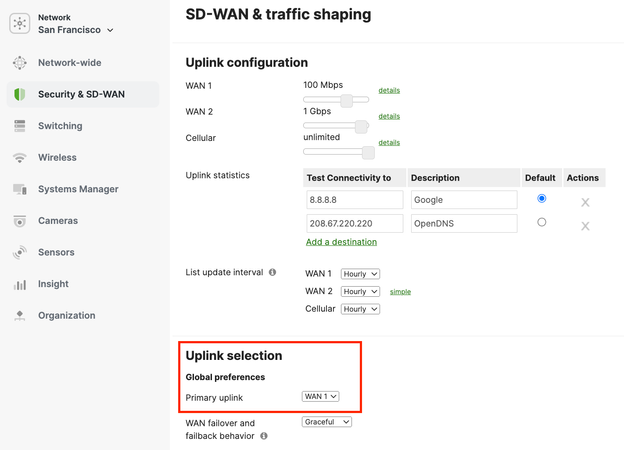624x450 pixels.
Task: Click the WAN 2 bandwidth slider handle
Action: [361, 126]
